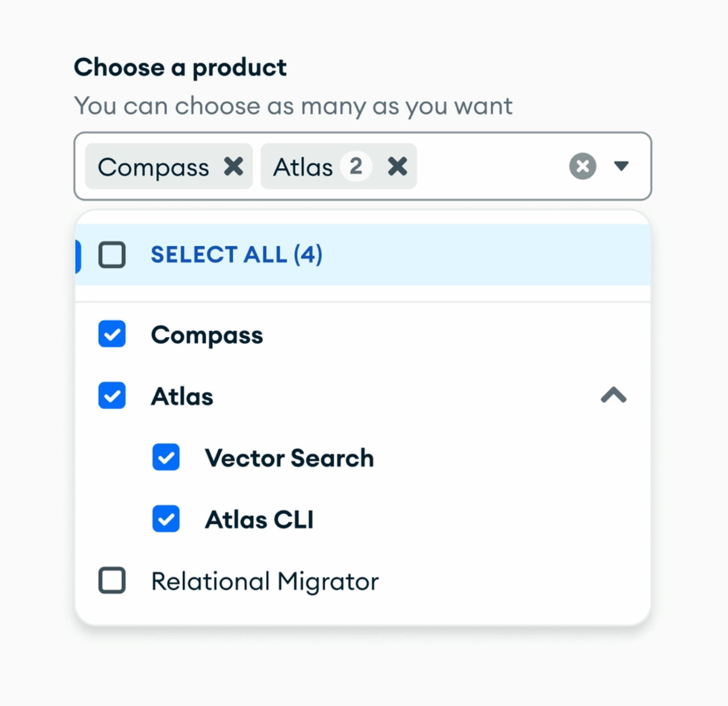728x706 pixels.
Task: Click the Atlas CLI option label
Action: point(259,520)
